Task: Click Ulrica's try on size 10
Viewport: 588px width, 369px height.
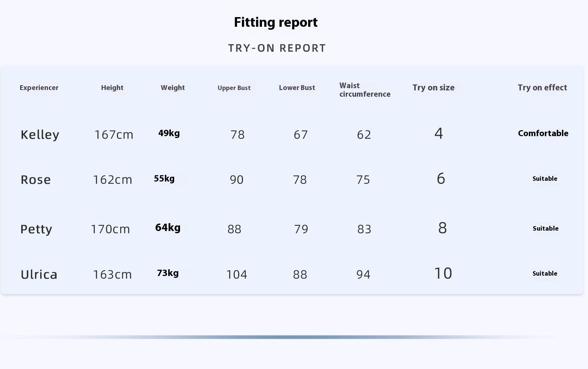Action: tap(443, 273)
